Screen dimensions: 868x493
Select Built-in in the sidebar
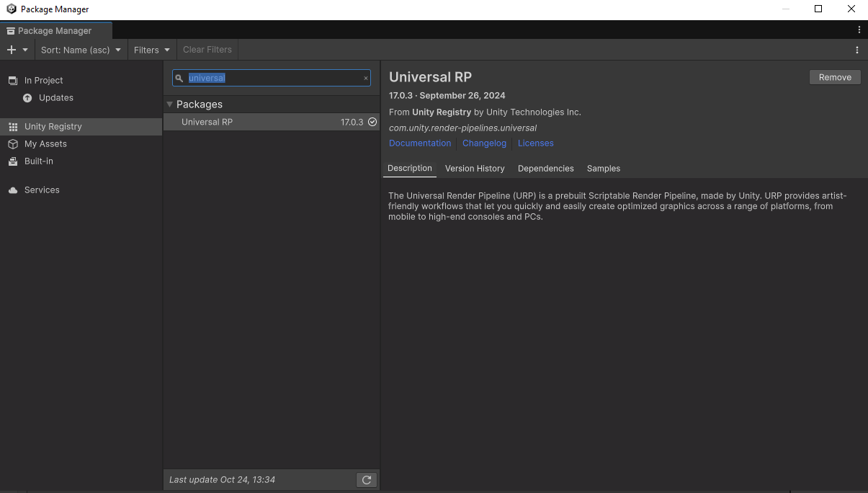coord(39,161)
